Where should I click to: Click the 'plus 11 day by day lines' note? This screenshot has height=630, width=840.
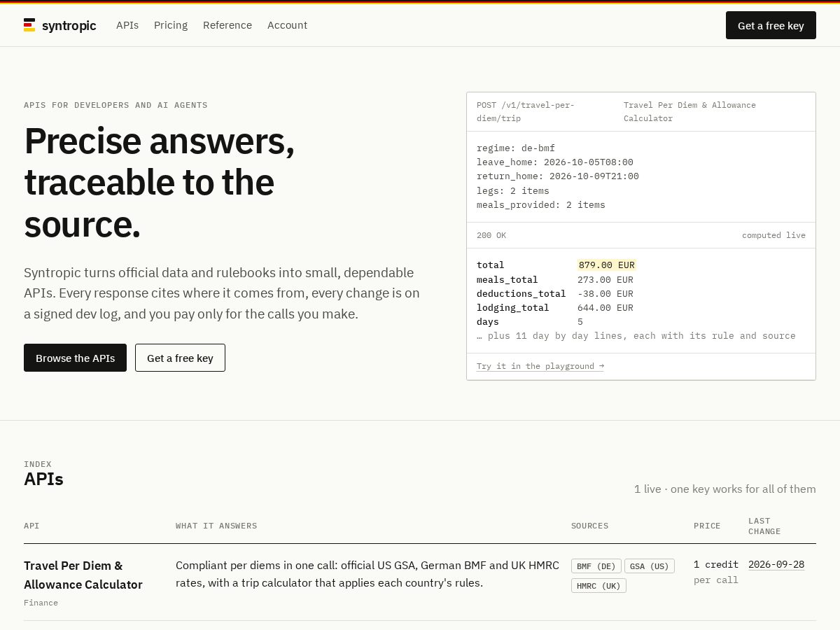pos(636,335)
